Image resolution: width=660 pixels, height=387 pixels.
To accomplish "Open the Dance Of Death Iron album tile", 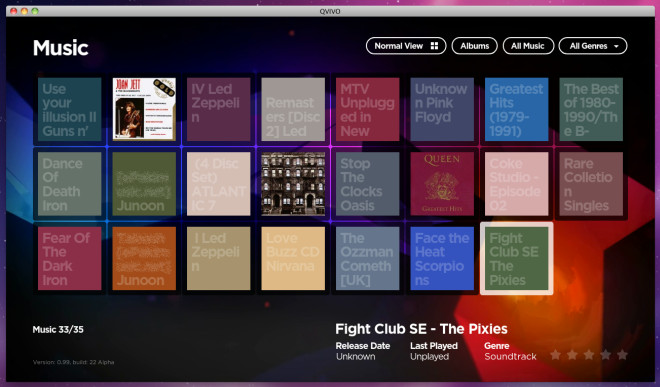I will tap(69, 184).
